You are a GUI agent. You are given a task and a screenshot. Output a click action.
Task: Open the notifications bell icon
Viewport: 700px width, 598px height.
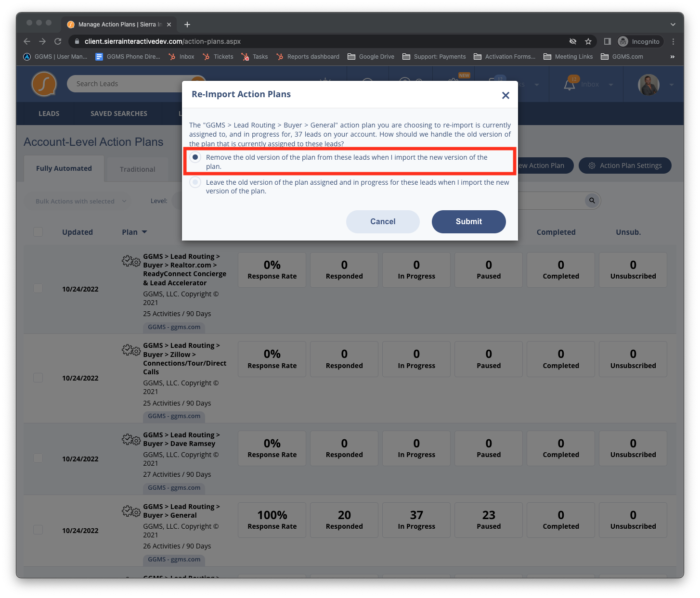tap(570, 85)
